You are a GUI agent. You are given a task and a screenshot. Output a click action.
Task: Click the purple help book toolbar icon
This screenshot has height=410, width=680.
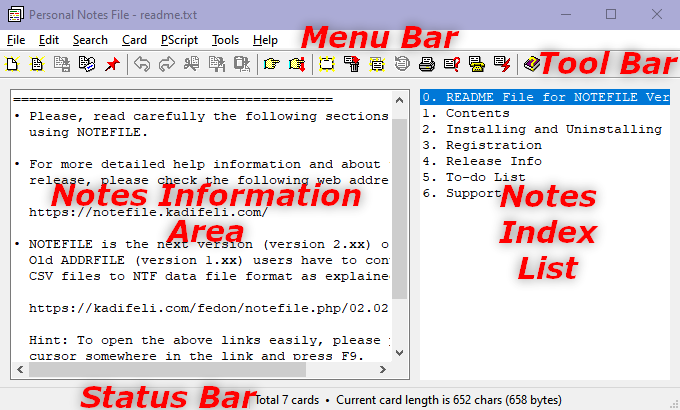531,64
